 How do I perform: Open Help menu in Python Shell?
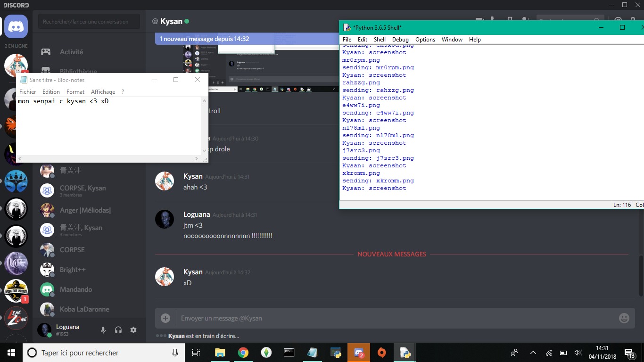(x=475, y=40)
